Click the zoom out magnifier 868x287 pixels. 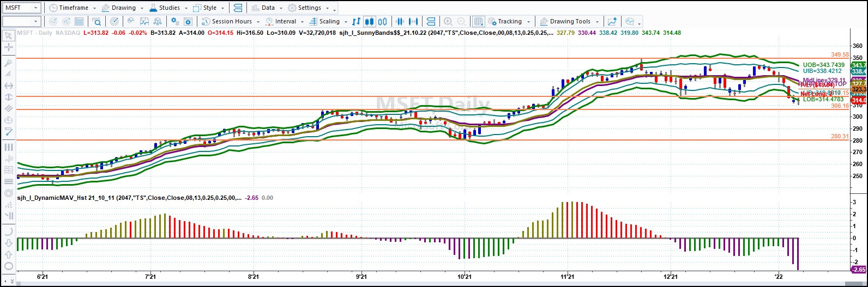click(461, 21)
